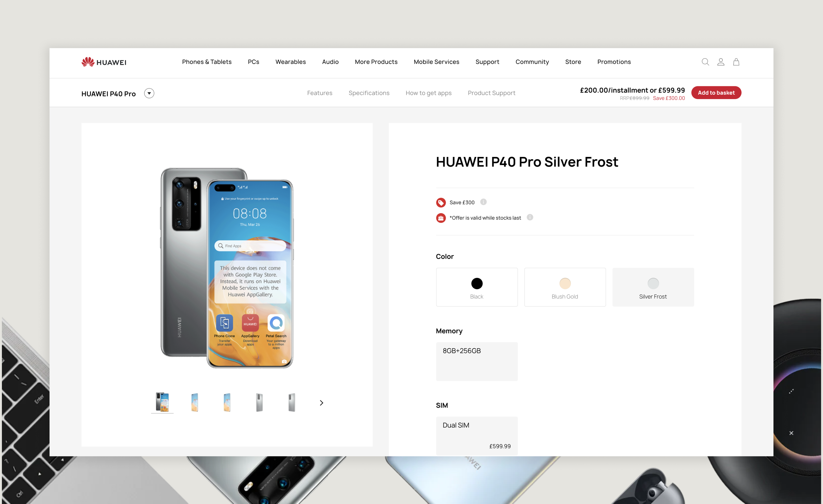The image size is (823, 504).
Task: Select the Blush Gold color option
Action: coord(565,287)
